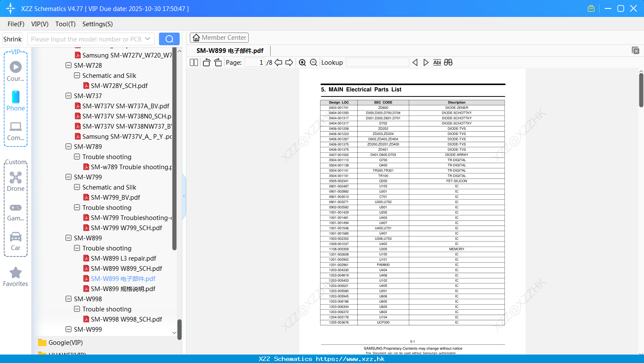Click the PDF viewer vertical scrollbar
The image size is (644, 363).
pyautogui.click(x=641, y=90)
